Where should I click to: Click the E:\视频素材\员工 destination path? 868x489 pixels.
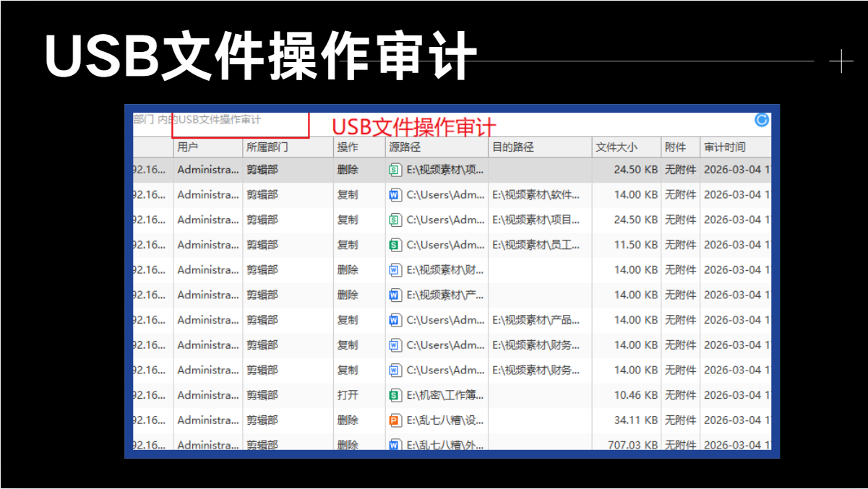(536, 245)
